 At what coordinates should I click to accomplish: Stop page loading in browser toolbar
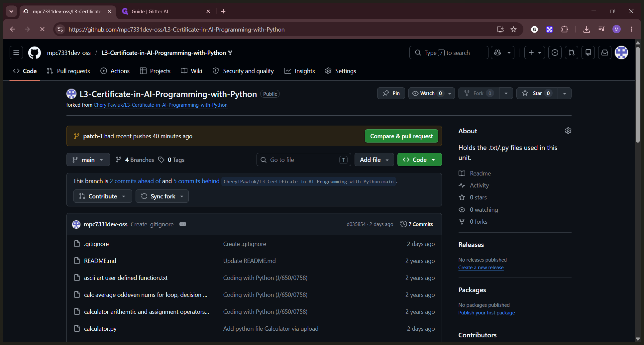(x=42, y=29)
